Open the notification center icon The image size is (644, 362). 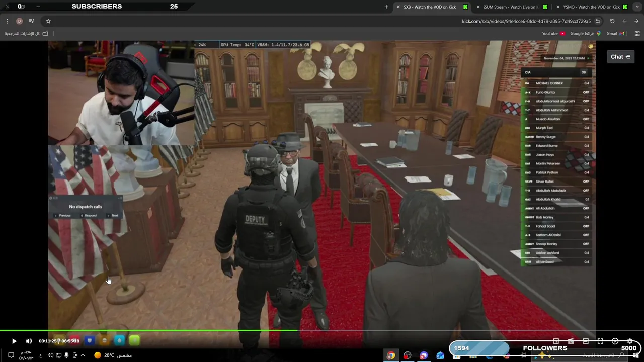[11, 355]
